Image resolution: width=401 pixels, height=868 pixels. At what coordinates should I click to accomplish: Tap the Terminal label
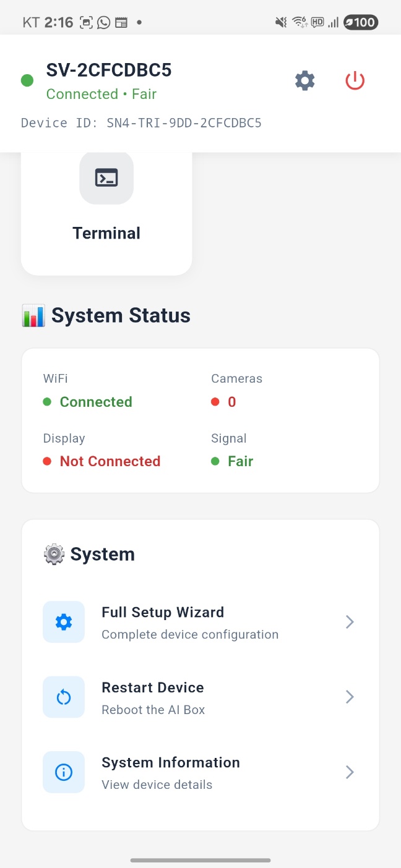106,233
